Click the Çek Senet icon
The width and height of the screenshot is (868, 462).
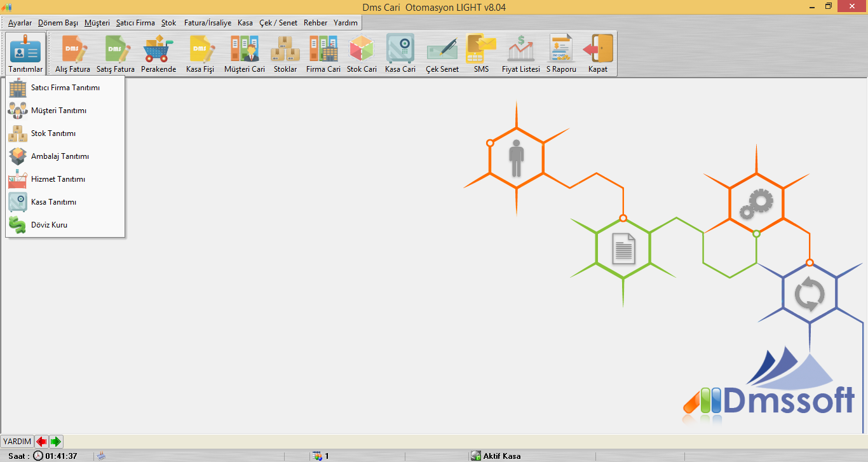442,50
